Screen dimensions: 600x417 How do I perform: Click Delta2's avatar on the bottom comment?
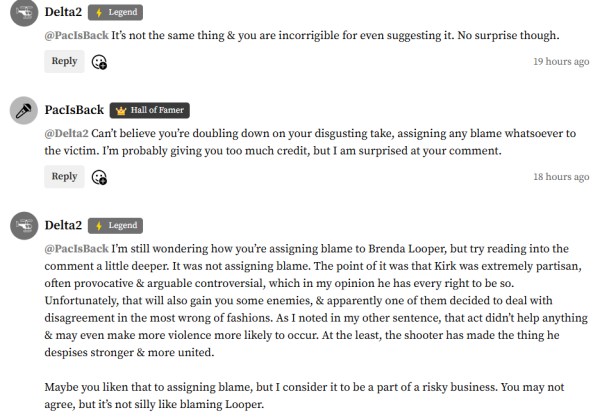point(24,225)
